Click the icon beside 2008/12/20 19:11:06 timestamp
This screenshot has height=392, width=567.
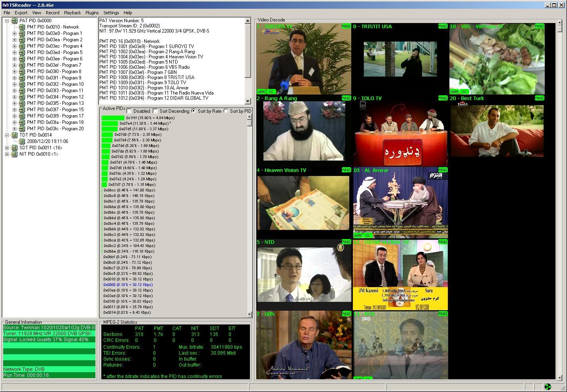(21, 141)
